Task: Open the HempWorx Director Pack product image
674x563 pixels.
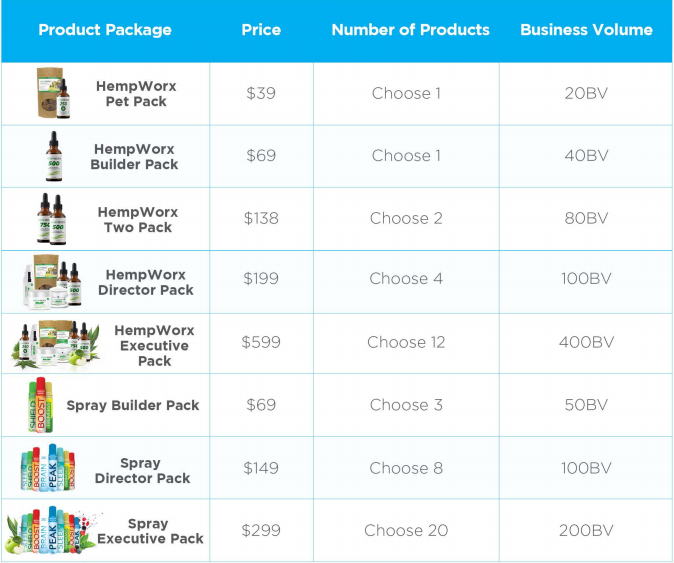Action: pos(52,282)
